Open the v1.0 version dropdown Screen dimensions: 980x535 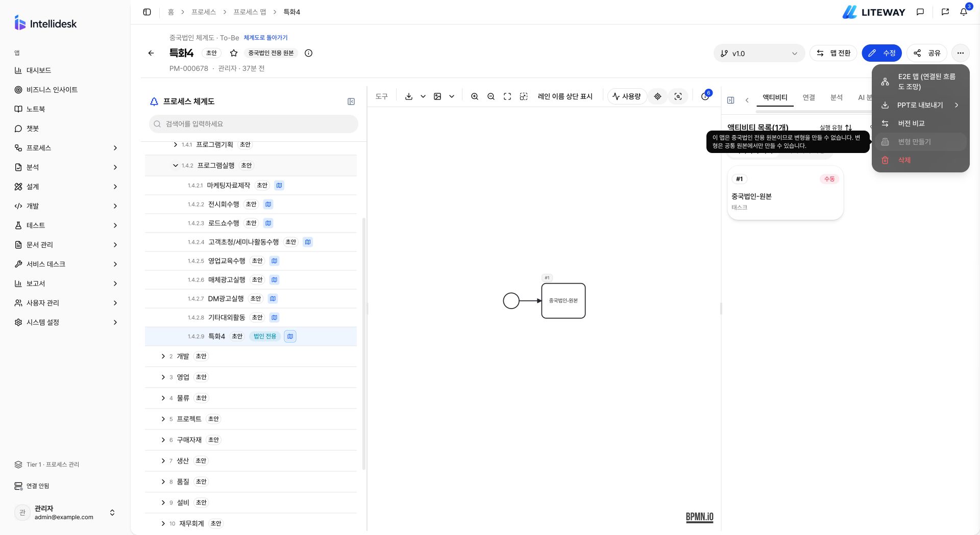coord(759,53)
